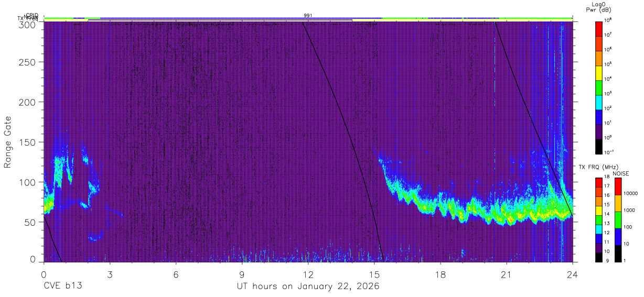The image size is (644, 297).
Task: Click the '200' range gate tick label
Action: tap(27, 102)
